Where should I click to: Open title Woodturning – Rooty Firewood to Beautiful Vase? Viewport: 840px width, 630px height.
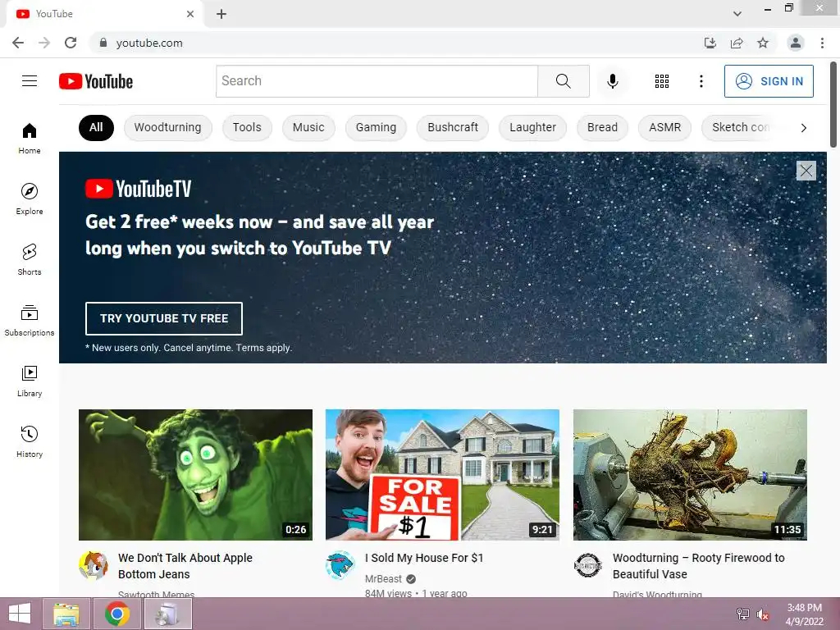(699, 566)
